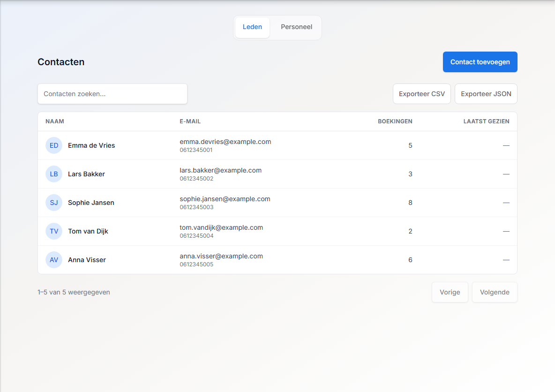Click phone number 0612345005
The height and width of the screenshot is (392, 555).
point(196,265)
